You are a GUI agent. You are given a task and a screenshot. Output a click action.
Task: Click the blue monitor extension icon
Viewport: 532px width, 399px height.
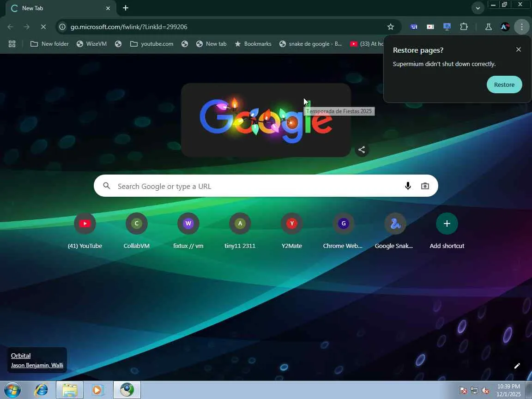pyautogui.click(x=447, y=26)
